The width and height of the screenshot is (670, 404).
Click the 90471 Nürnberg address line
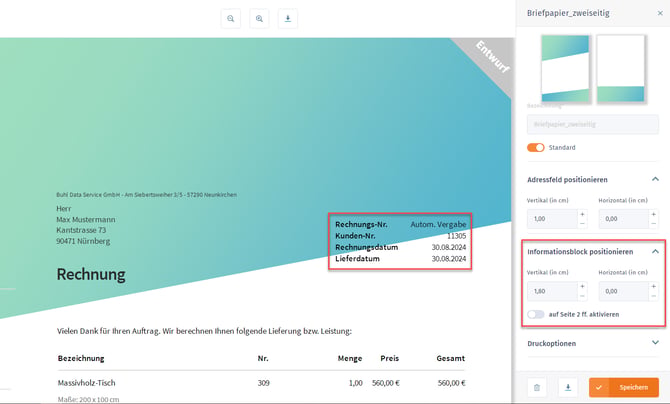coord(83,241)
